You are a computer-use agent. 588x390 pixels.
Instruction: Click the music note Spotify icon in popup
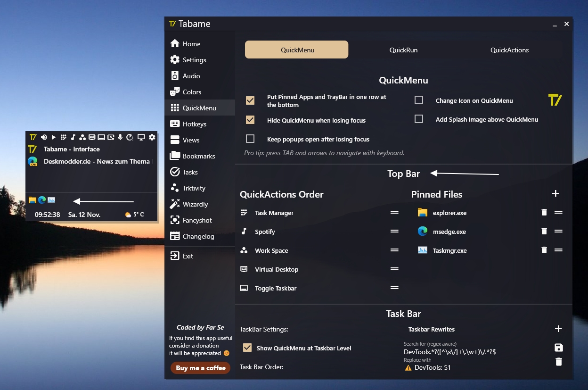[x=73, y=137]
